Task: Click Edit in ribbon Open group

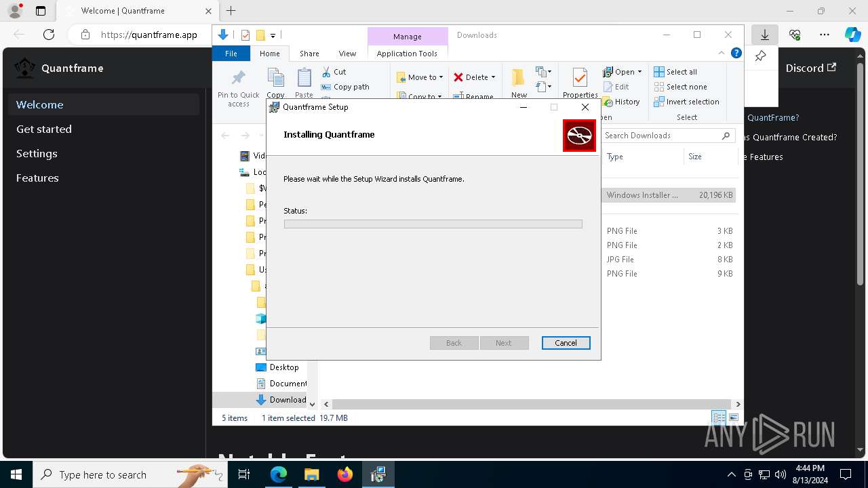Action: 616,87
